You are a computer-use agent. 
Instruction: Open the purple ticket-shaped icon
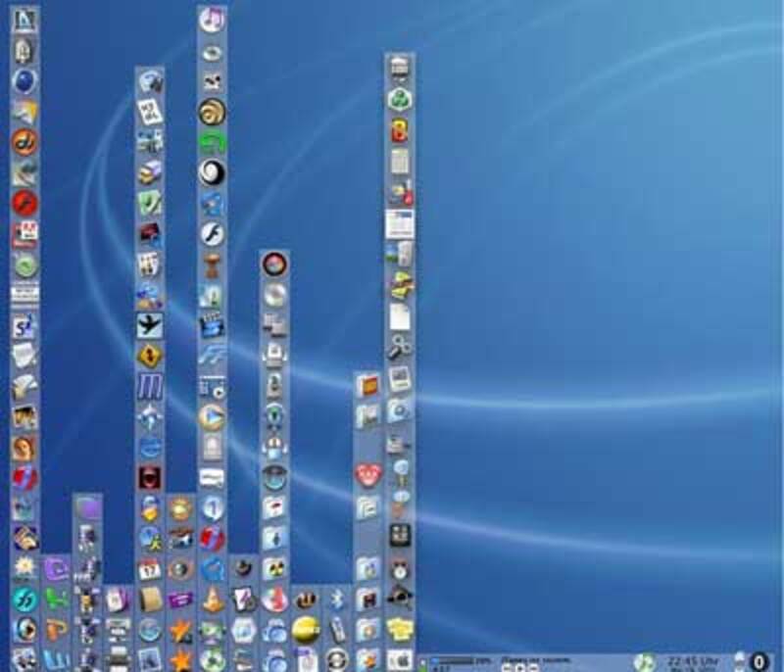pos(180,600)
